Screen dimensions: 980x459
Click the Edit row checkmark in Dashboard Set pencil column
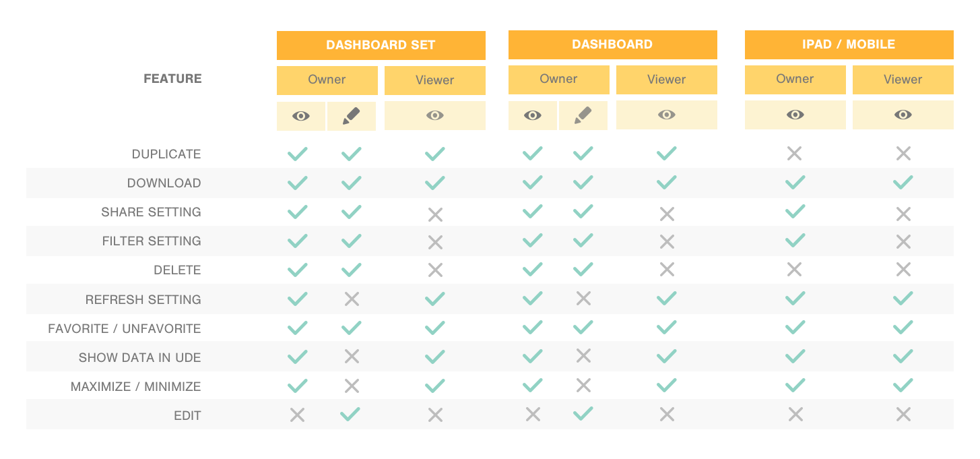point(351,415)
